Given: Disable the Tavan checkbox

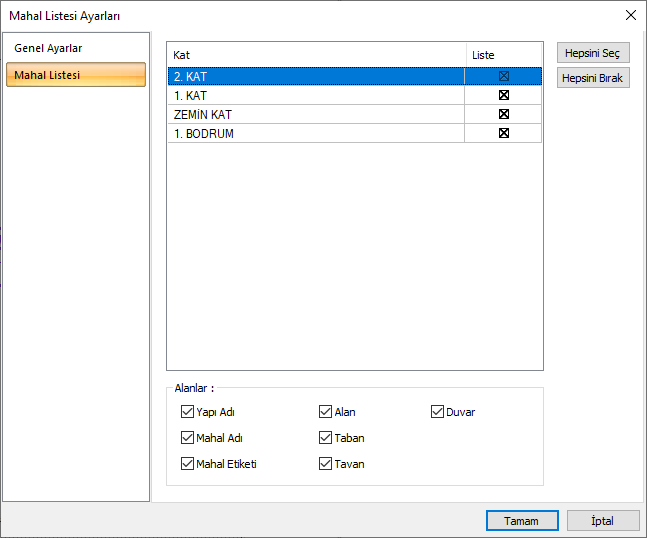Looking at the screenshot, I should point(326,464).
